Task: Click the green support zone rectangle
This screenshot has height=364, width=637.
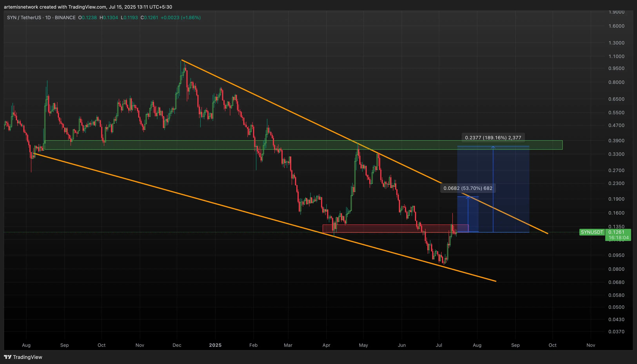Action: click(x=303, y=145)
